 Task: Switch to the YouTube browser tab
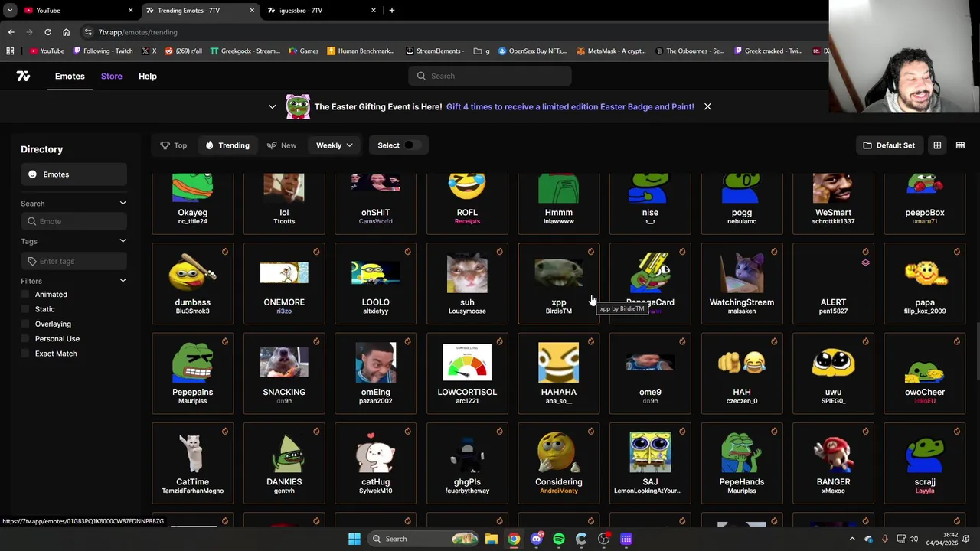click(x=77, y=10)
